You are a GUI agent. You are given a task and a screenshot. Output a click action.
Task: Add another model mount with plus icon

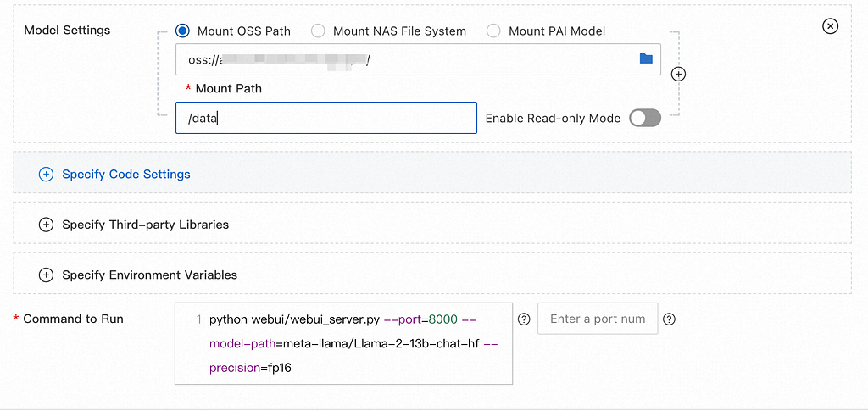678,74
